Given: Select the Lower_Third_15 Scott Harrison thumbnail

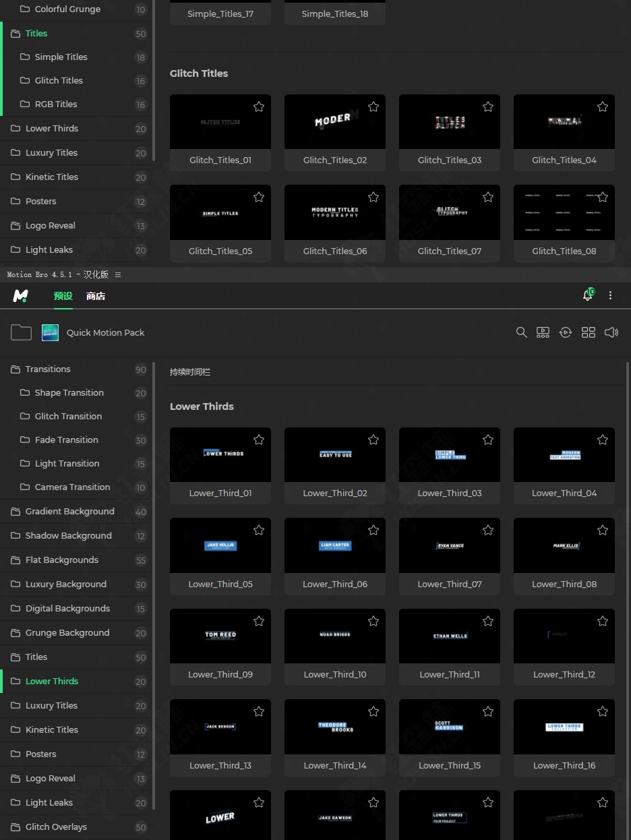Looking at the screenshot, I should [x=450, y=727].
